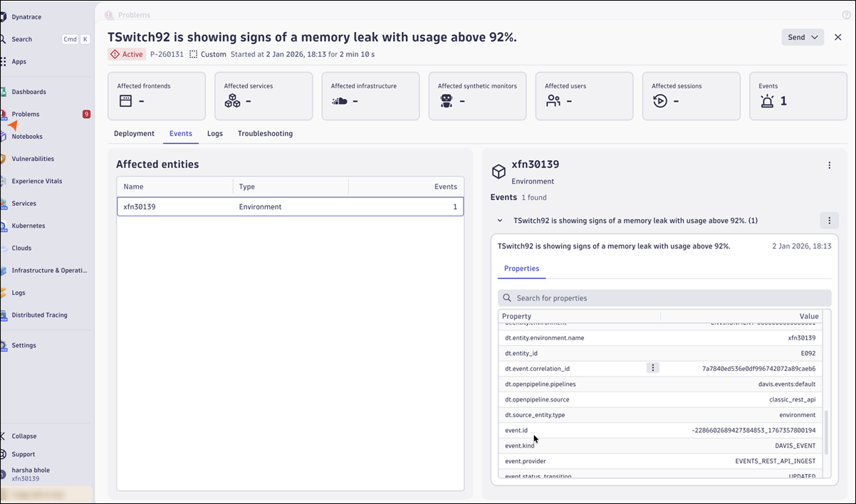The width and height of the screenshot is (856, 504).
Task: Click the Apps grid icon
Action: click(x=4, y=61)
